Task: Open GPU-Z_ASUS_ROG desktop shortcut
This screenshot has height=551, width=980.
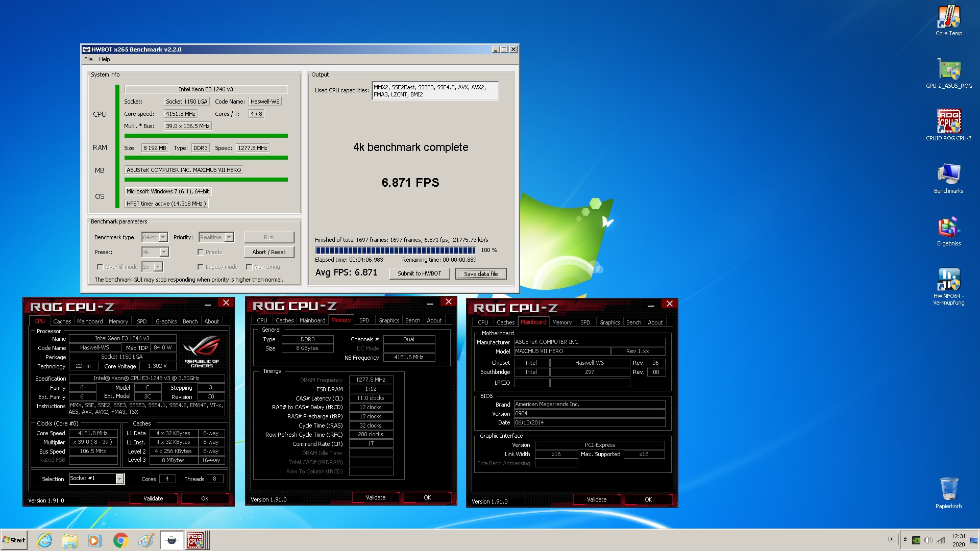Action: coord(949,73)
